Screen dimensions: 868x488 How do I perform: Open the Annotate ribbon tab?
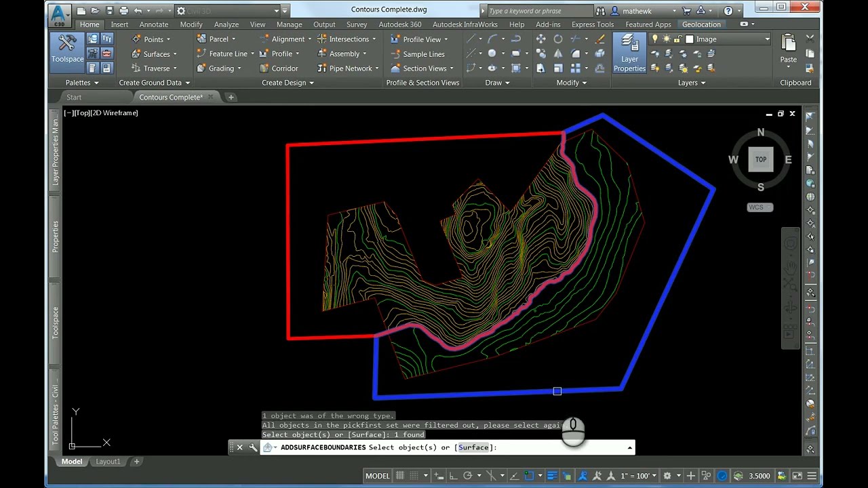(x=154, y=24)
